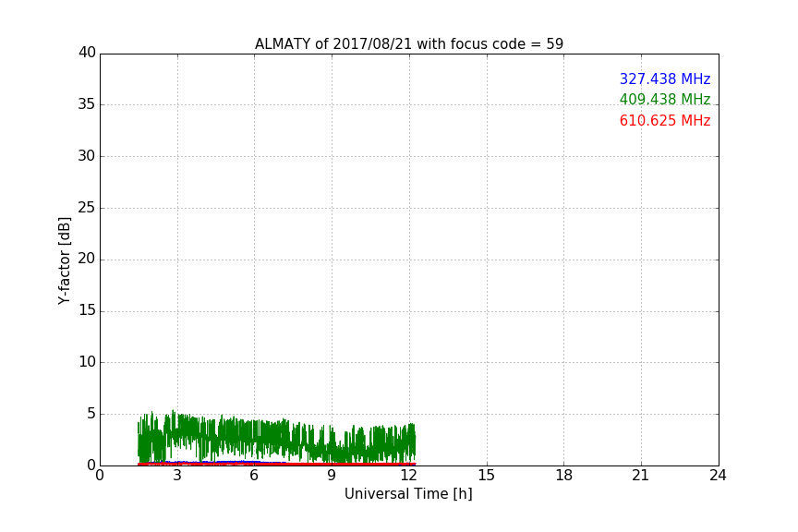The width and height of the screenshot is (798, 532).
Task: Click y-axis tick label 35
Action: (x=87, y=104)
